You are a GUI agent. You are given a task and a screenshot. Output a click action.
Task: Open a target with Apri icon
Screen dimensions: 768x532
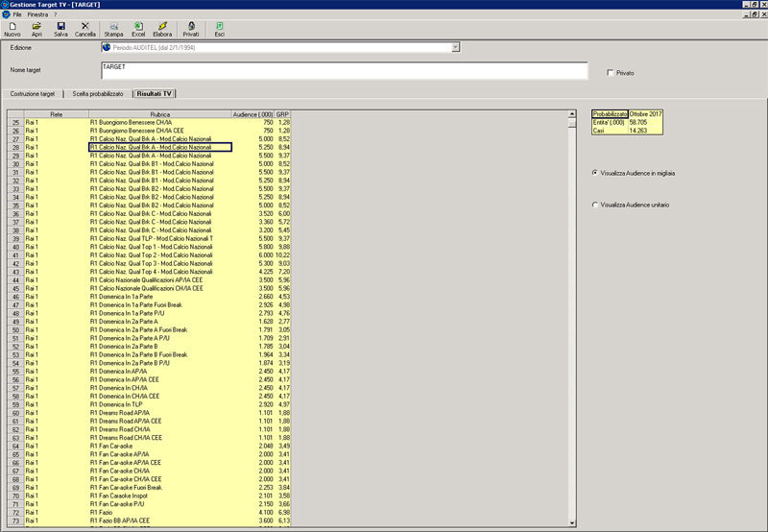[36, 29]
